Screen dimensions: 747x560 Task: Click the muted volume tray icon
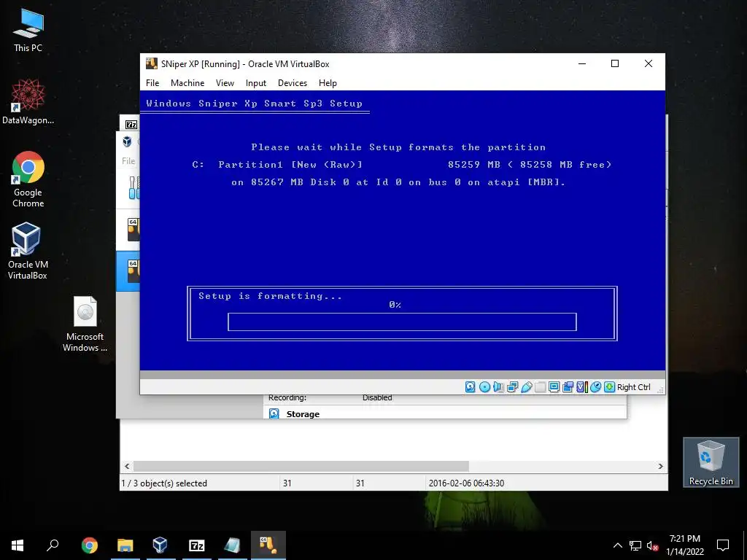coord(653,545)
